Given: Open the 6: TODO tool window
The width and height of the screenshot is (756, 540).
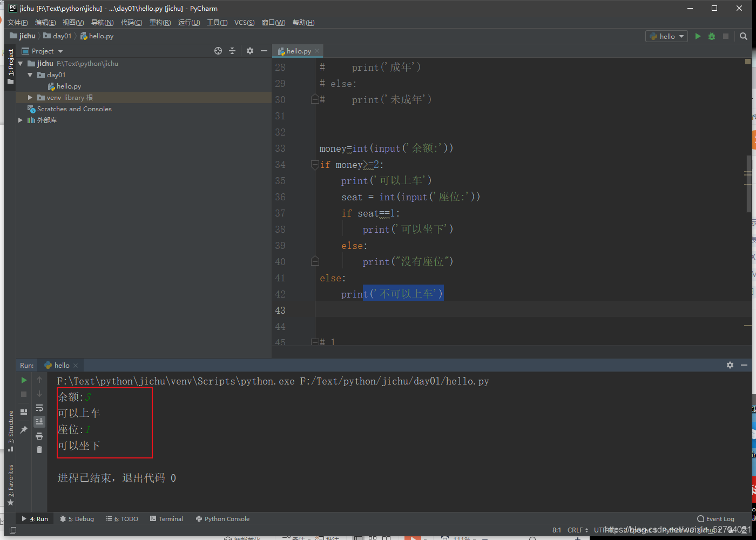Looking at the screenshot, I should pyautogui.click(x=123, y=519).
